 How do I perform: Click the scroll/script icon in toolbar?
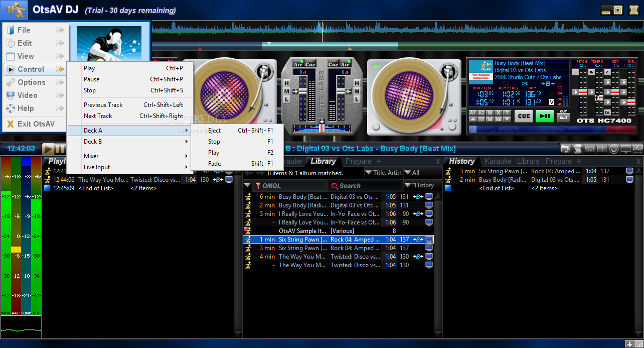point(578,149)
